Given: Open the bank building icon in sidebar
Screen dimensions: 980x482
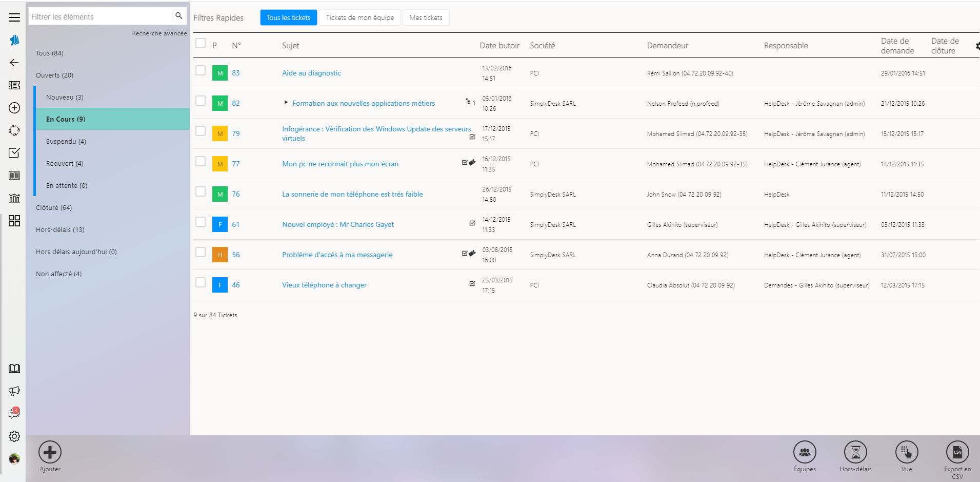Looking at the screenshot, I should pyautogui.click(x=14, y=198).
